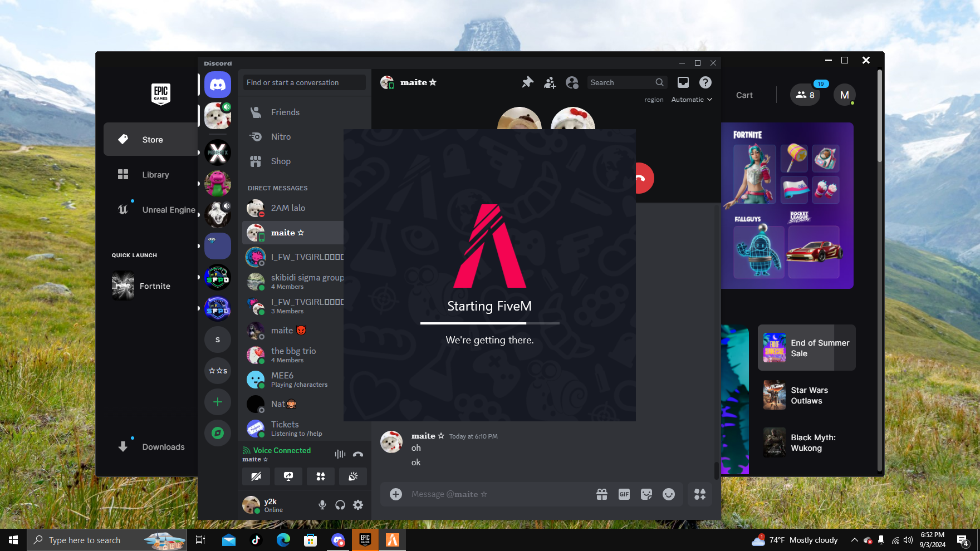Viewport: 980px width, 551px height.
Task: Open GIF picker in message bar
Action: pos(624,494)
